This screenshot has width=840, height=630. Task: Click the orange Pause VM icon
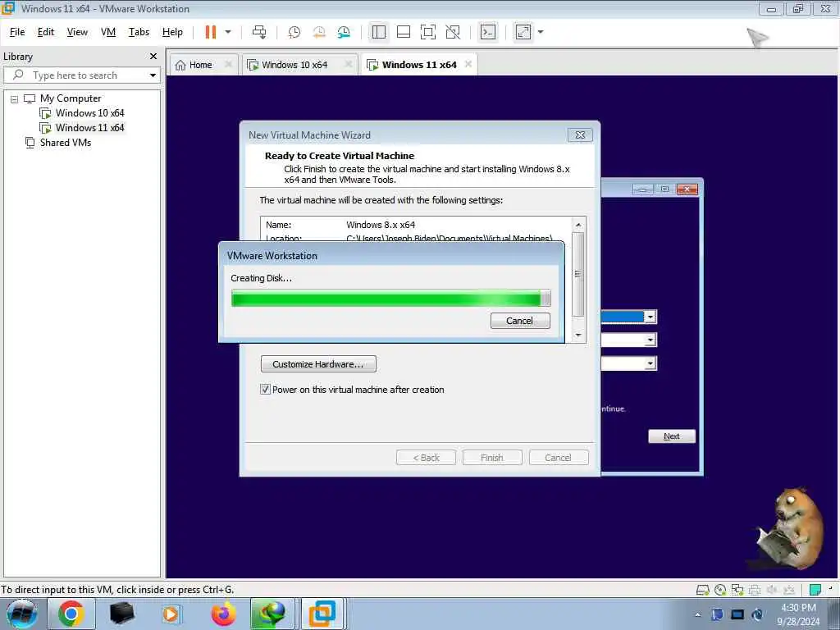pos(211,32)
